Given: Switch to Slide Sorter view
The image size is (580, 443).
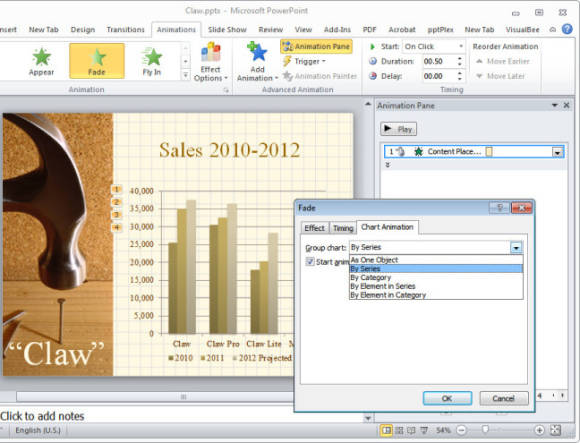Looking at the screenshot, I should (x=399, y=430).
